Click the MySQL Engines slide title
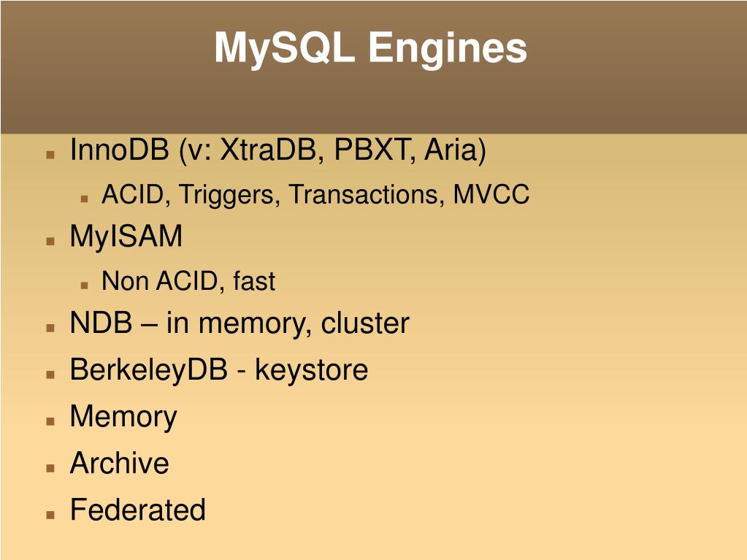 point(371,48)
